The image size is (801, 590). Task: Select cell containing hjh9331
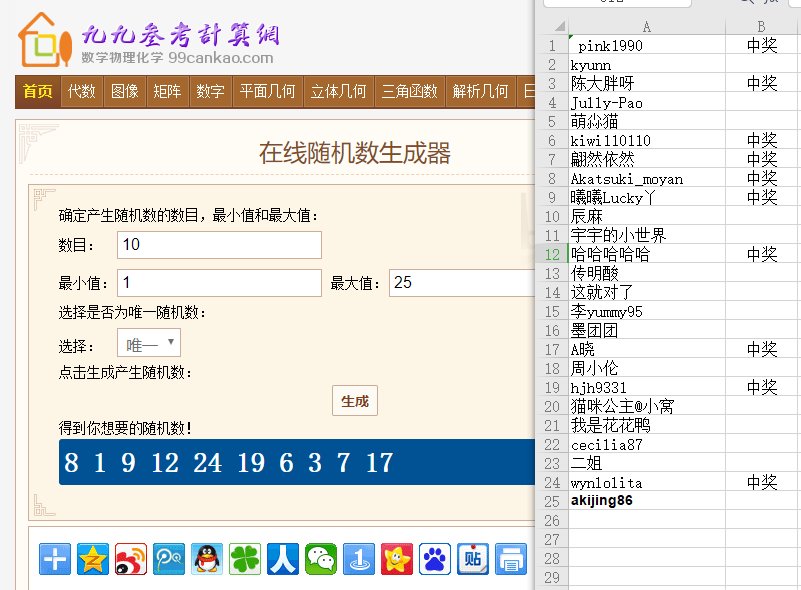(x=647, y=387)
